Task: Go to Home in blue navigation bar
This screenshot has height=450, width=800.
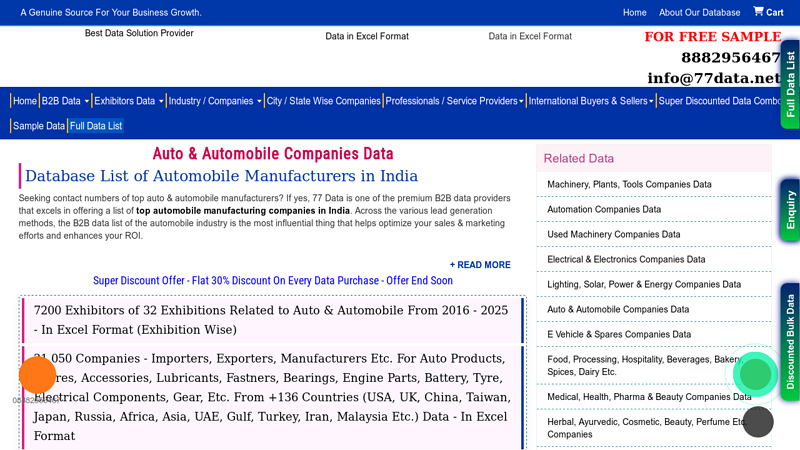Action: 24,101
